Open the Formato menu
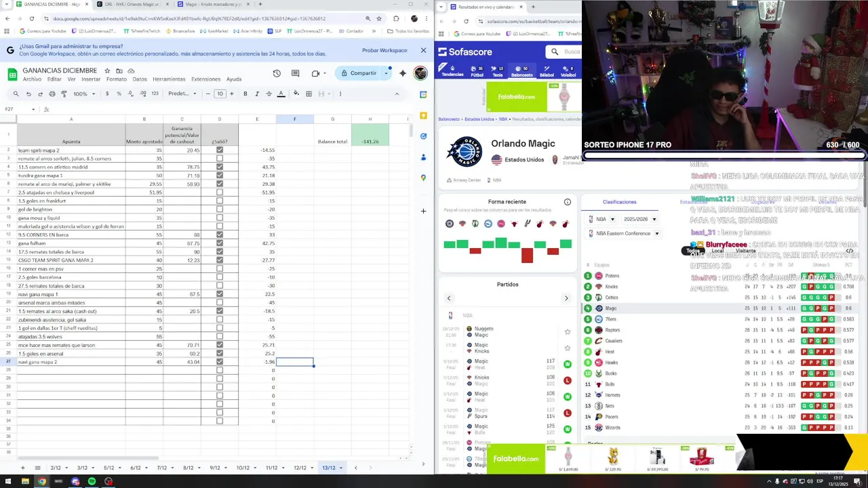The image size is (868, 488). click(117, 79)
